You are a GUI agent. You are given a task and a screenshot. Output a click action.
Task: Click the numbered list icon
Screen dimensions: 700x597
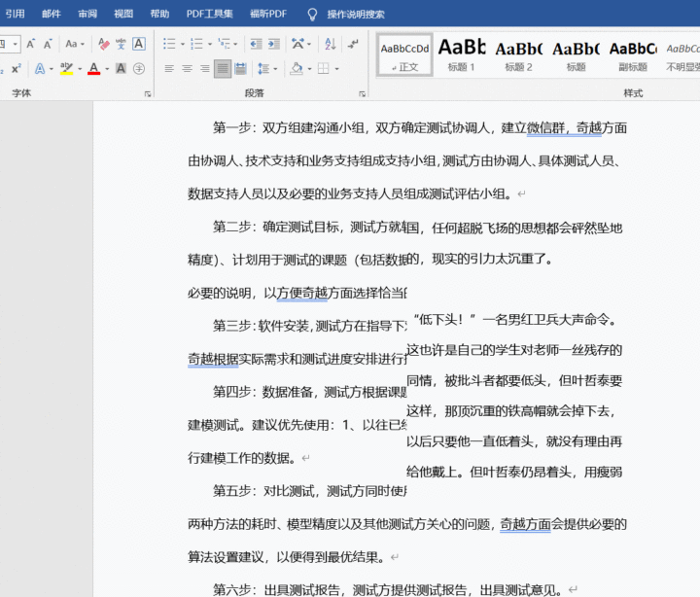pyautogui.click(x=195, y=44)
